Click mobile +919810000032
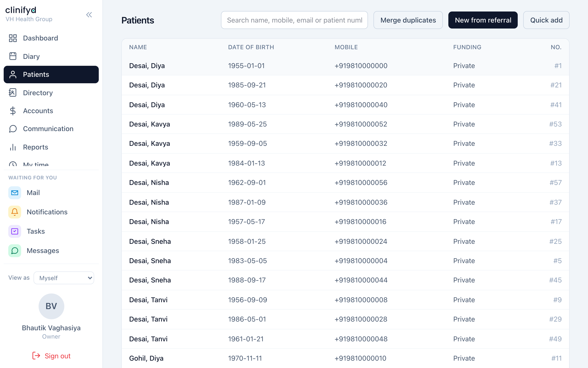 click(361, 144)
